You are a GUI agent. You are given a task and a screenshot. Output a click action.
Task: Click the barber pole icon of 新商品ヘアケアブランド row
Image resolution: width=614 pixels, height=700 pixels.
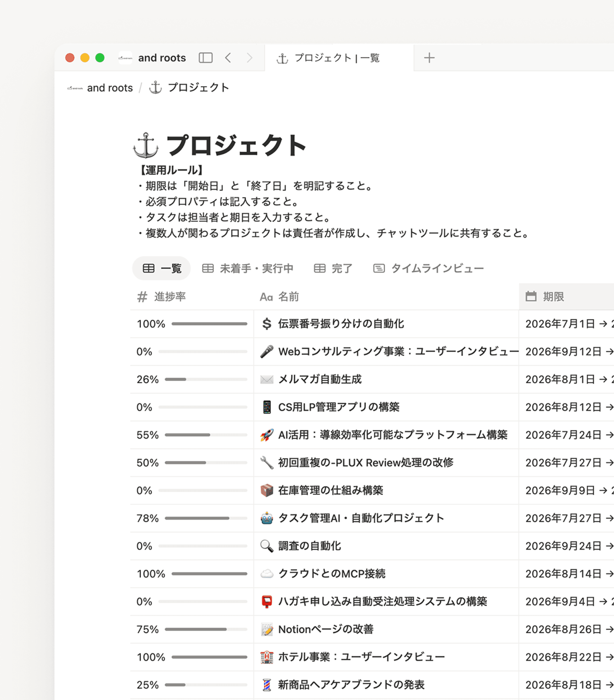click(267, 685)
